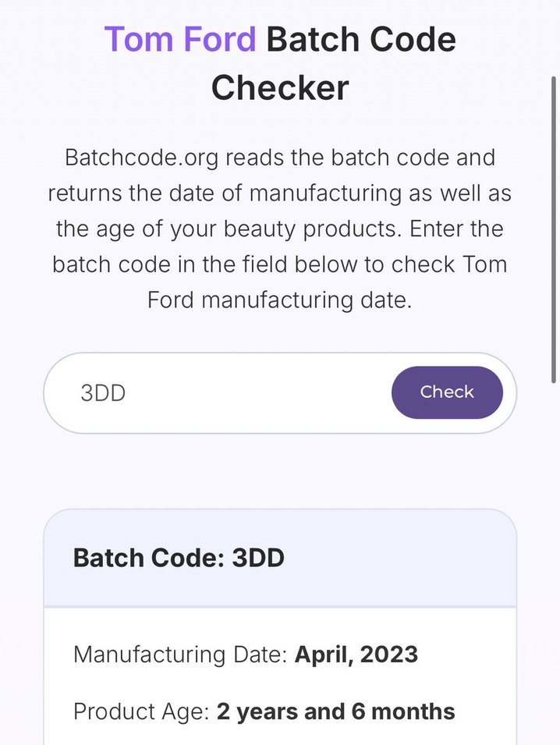Click the scrollbar track below the thumb
560x745 pixels.
click(552, 546)
